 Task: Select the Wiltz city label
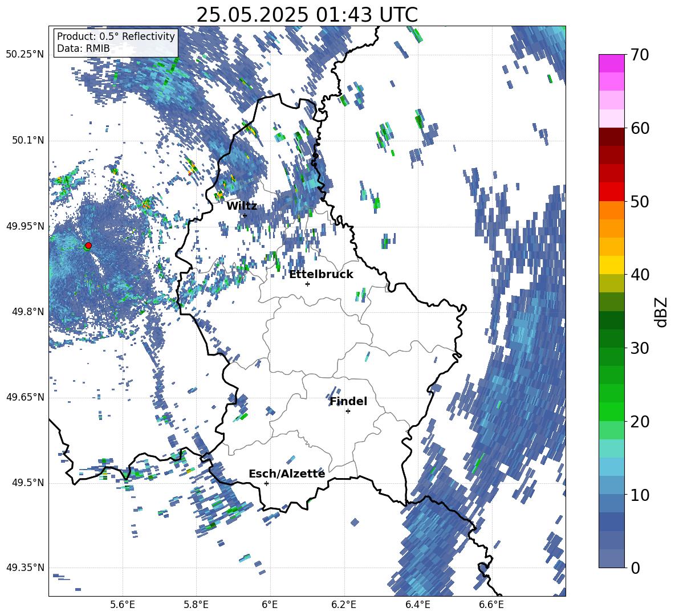242,206
